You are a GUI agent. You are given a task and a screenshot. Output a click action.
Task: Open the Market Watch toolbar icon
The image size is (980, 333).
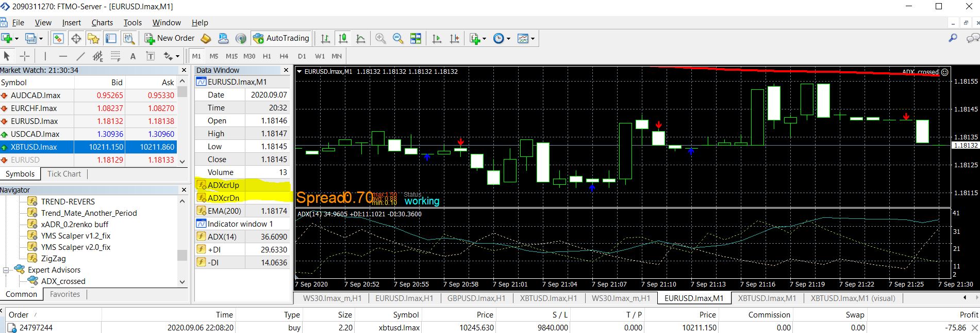pyautogui.click(x=58, y=38)
